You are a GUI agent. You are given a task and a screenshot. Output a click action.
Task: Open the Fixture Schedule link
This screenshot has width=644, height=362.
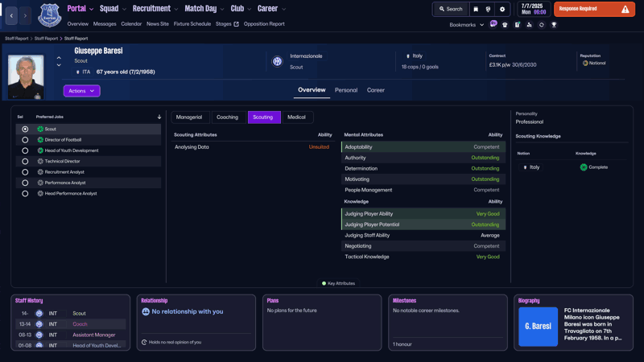192,24
